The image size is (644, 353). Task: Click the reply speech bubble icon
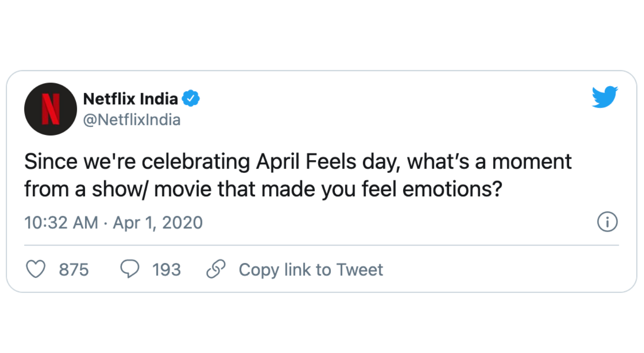tap(130, 269)
